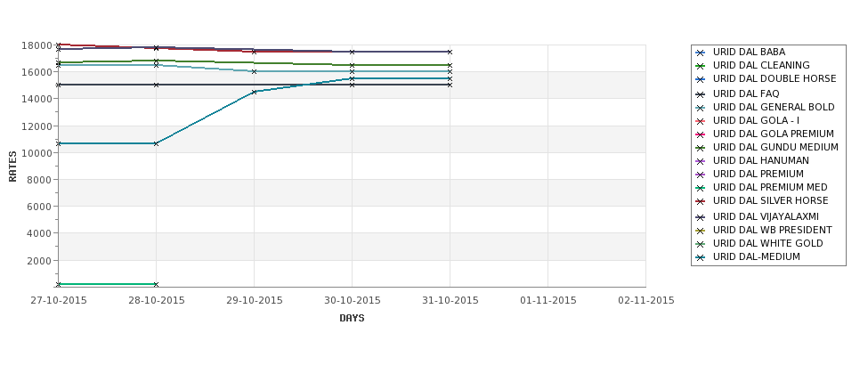Click the RATES axis title

click(12, 167)
